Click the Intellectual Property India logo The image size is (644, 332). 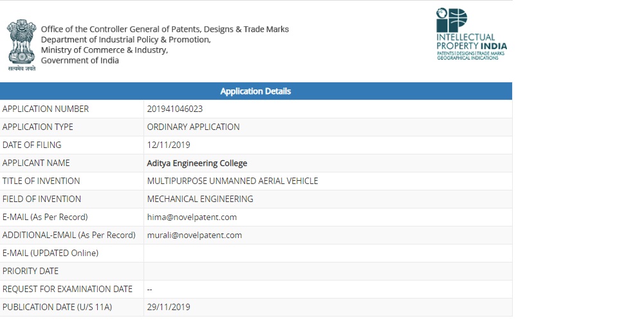[472, 34]
